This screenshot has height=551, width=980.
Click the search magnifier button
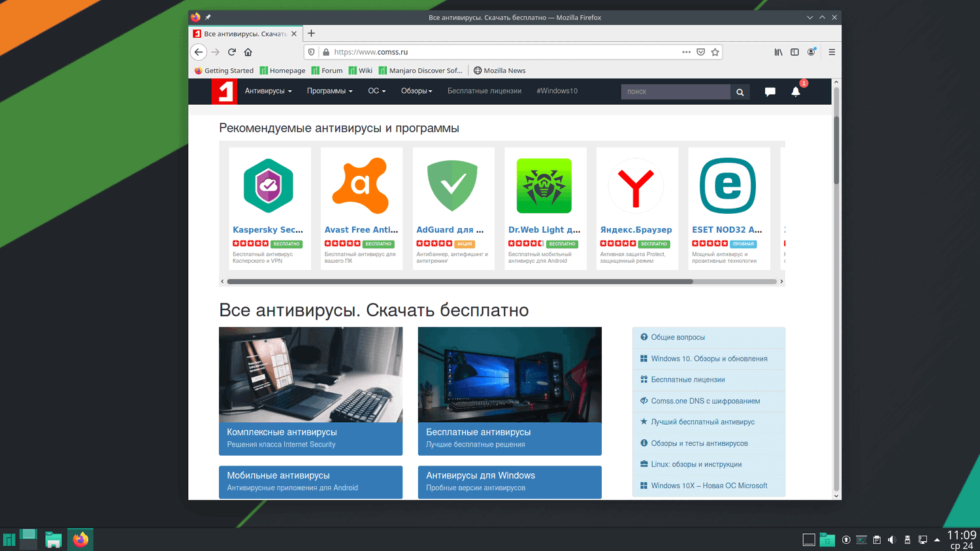tap(740, 92)
